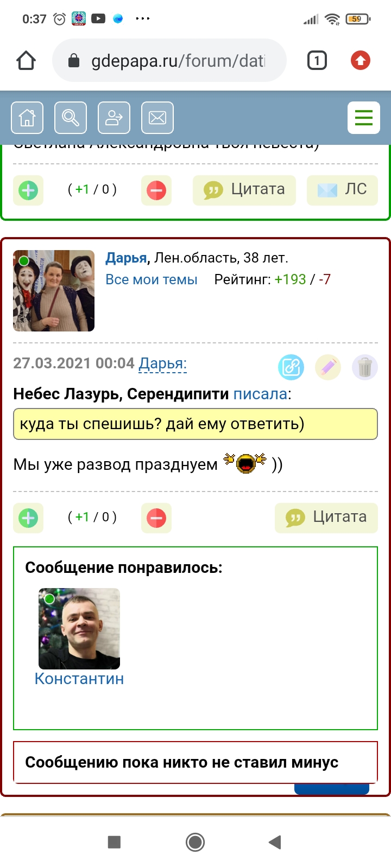This screenshot has height=868, width=391.
Task: Open browser tabs switcher showing 1
Action: point(317,61)
